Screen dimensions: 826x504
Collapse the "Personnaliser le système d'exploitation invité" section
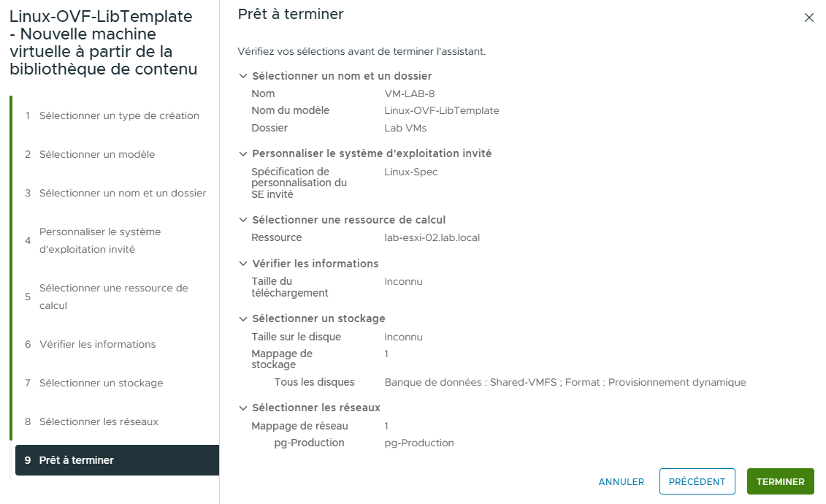242,153
